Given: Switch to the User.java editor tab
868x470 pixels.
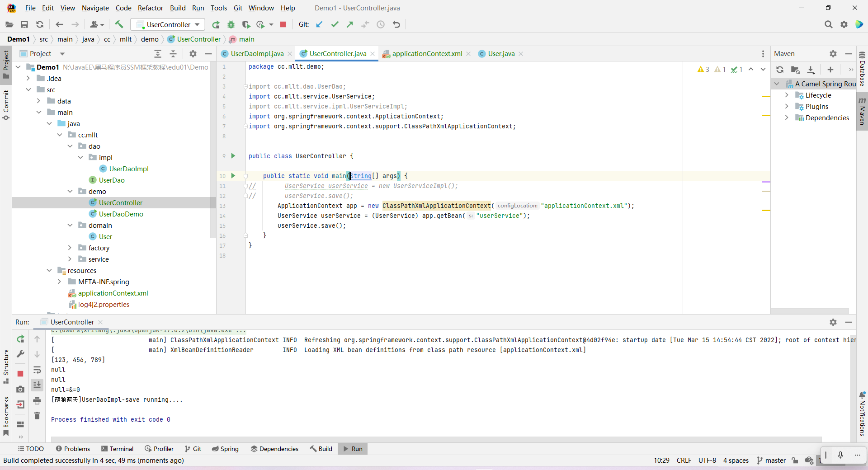Looking at the screenshot, I should click(x=501, y=54).
